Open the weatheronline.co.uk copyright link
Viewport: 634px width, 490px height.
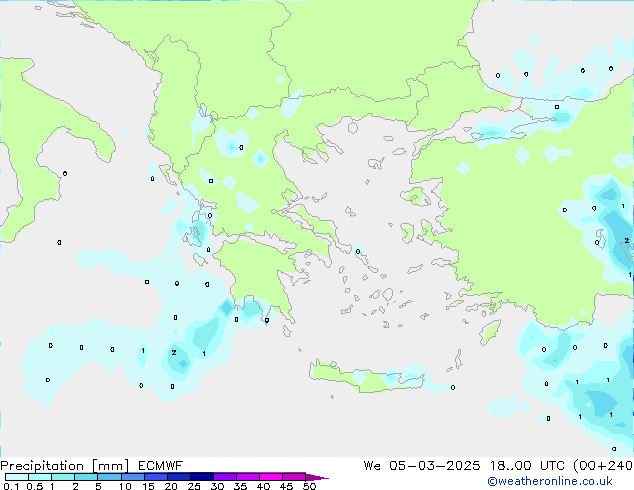tap(550, 481)
